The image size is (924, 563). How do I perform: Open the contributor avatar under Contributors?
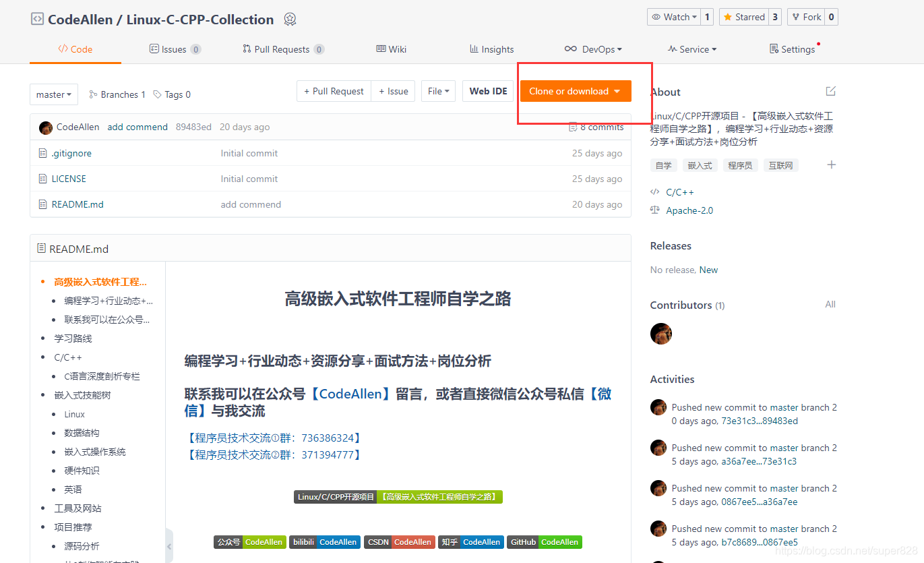pyautogui.click(x=661, y=333)
